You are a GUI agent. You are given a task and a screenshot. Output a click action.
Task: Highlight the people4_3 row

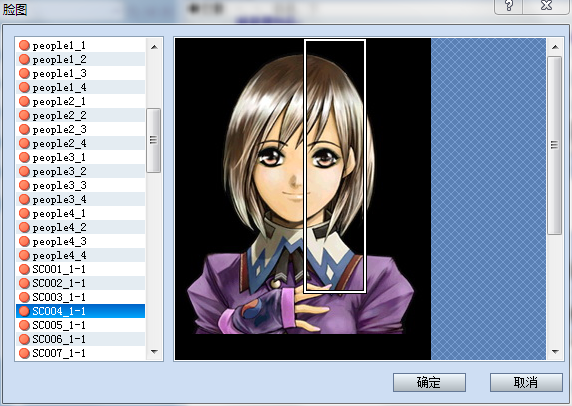point(81,241)
